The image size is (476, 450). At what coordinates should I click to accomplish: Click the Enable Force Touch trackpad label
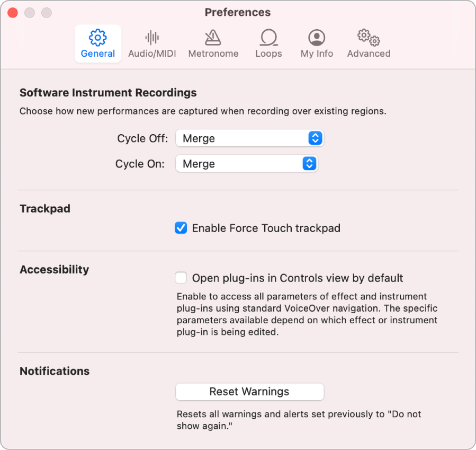(266, 228)
